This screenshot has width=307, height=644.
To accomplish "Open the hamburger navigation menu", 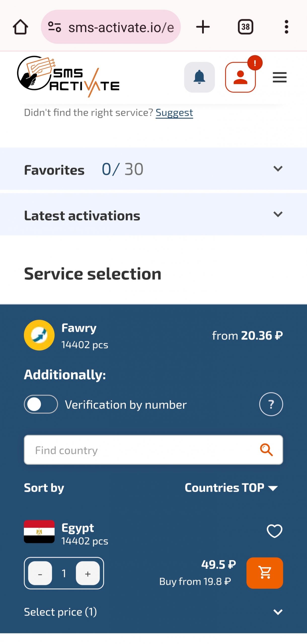I will tap(280, 77).
